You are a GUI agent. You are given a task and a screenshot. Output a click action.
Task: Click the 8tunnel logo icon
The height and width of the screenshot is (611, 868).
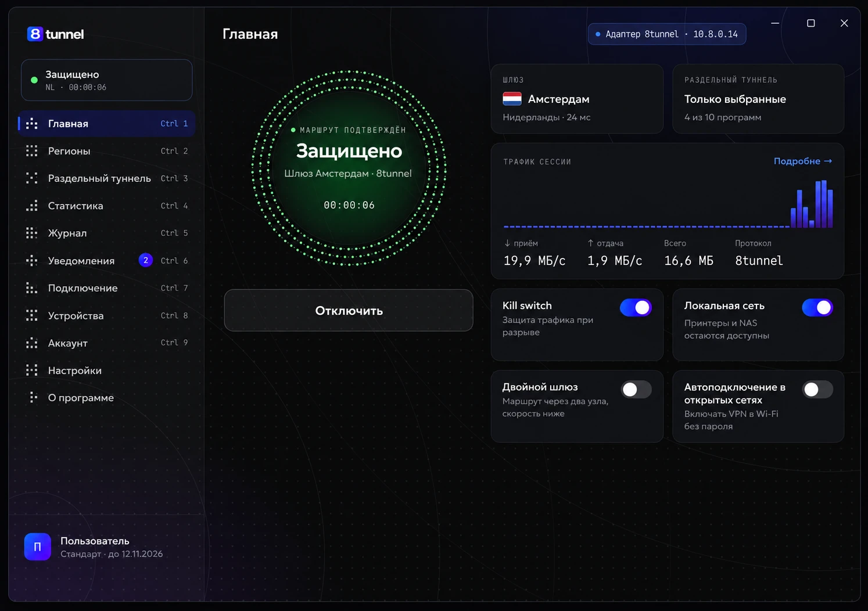[x=35, y=34]
